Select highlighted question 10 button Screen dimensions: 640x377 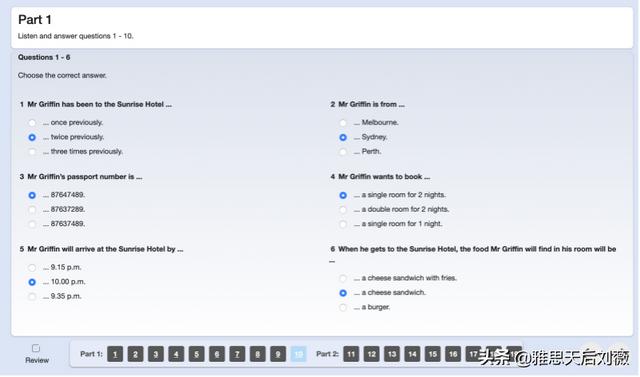298,354
